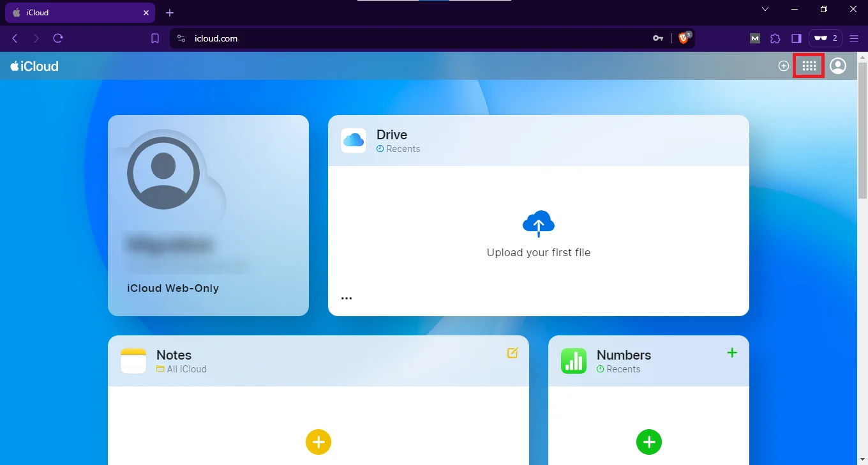Open the extensions puzzle icon
Image resolution: width=868 pixels, height=465 pixels.
[x=775, y=38]
